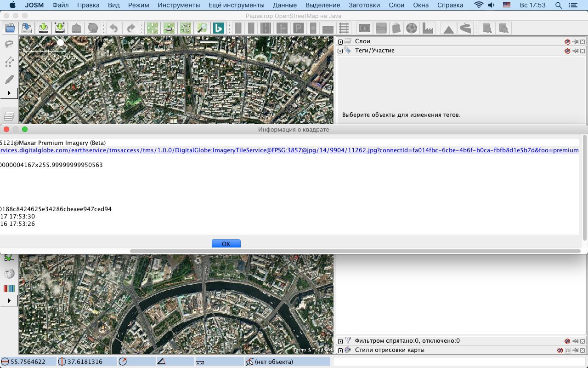Click the map zoom slider handle
The height and width of the screenshot is (368, 588).
(x=60, y=42)
